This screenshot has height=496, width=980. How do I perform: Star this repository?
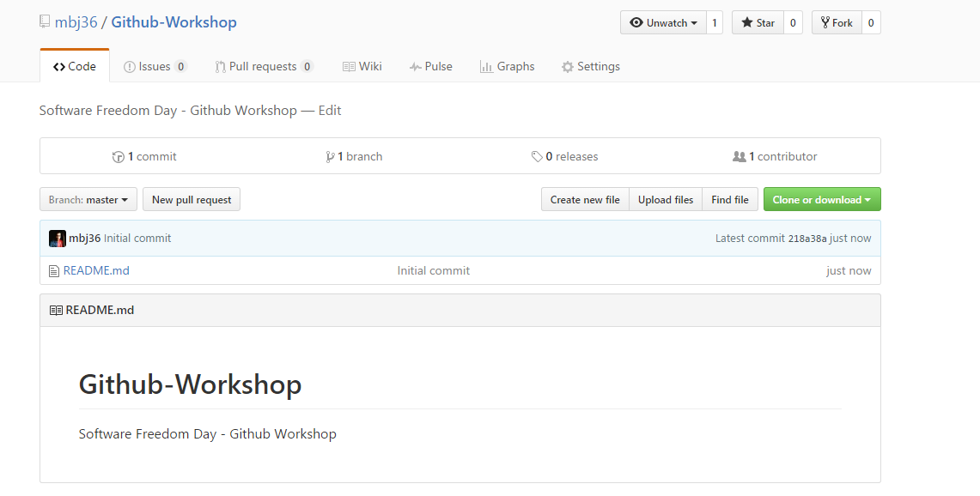click(758, 22)
